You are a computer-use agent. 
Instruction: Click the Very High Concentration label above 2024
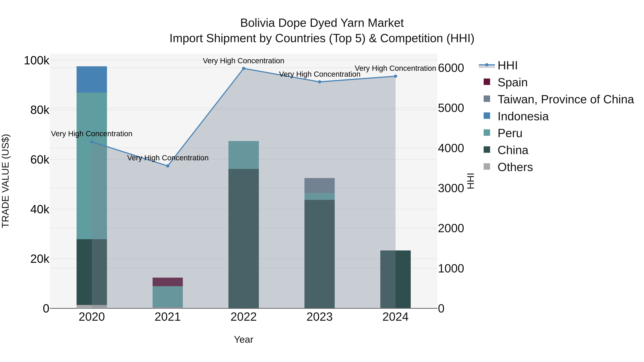point(396,68)
